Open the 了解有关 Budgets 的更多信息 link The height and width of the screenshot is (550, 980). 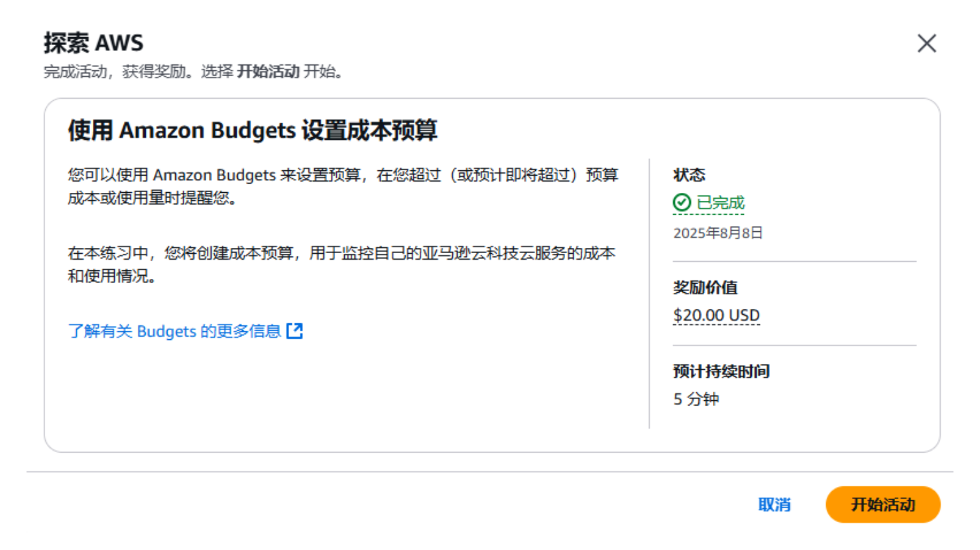pos(175,331)
